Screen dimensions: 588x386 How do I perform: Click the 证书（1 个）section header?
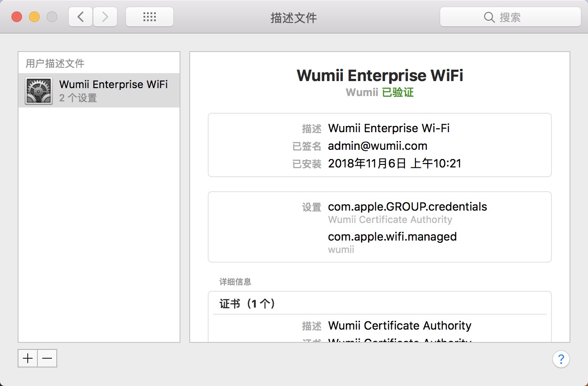tap(247, 304)
